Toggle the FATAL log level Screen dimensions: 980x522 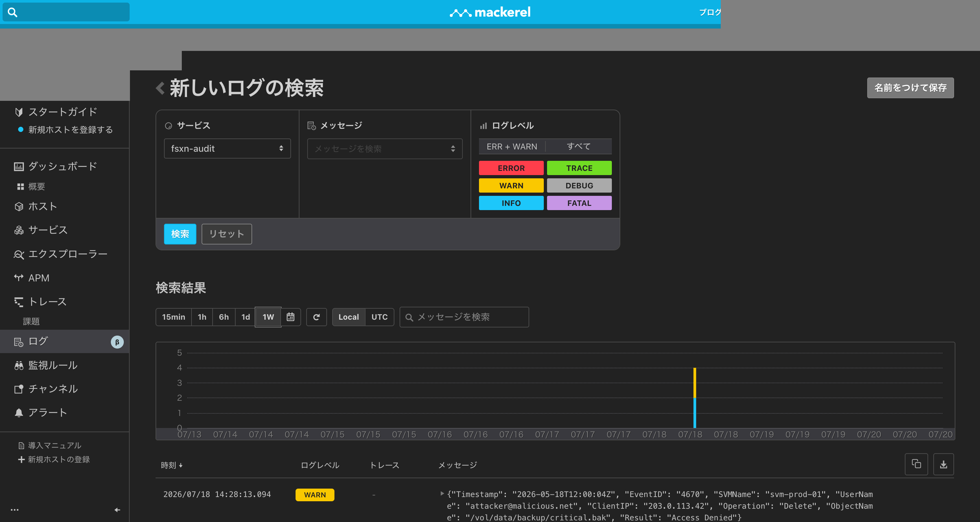click(x=579, y=203)
